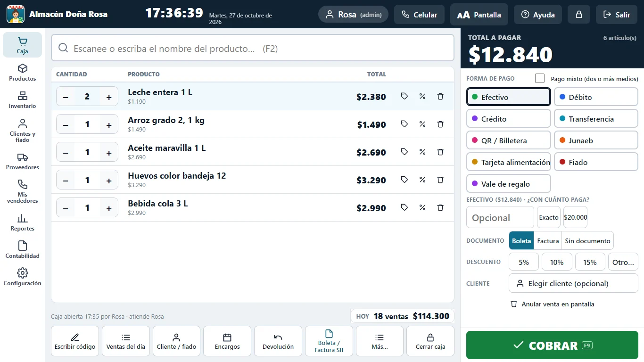Open Mis vendedores section
Screen dimensions: 644x362
[23, 191]
